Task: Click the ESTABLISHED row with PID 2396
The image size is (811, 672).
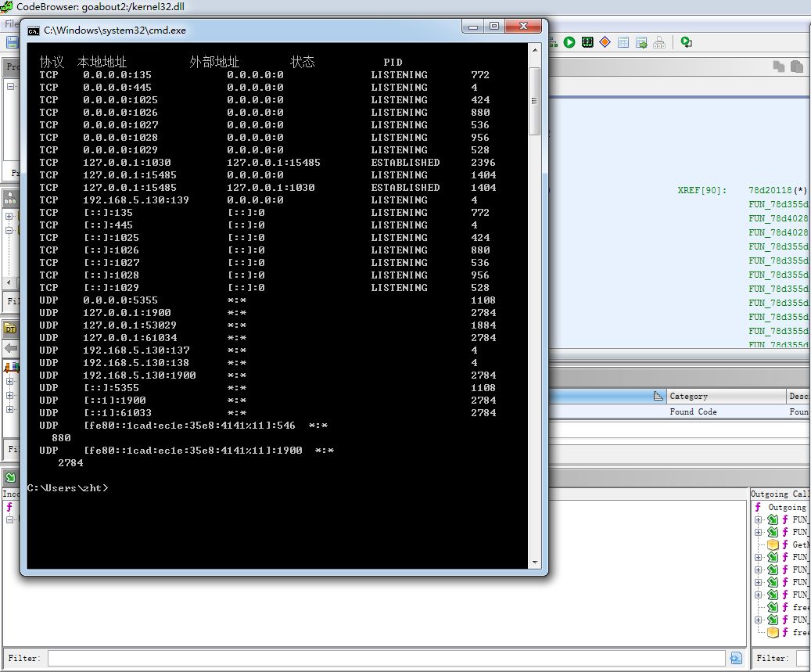Action: pyautogui.click(x=267, y=163)
